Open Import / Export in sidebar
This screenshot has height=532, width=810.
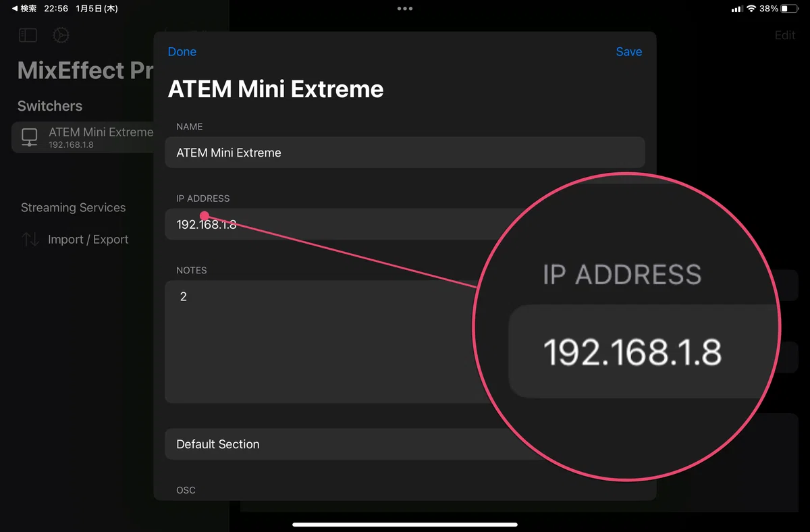click(x=88, y=240)
